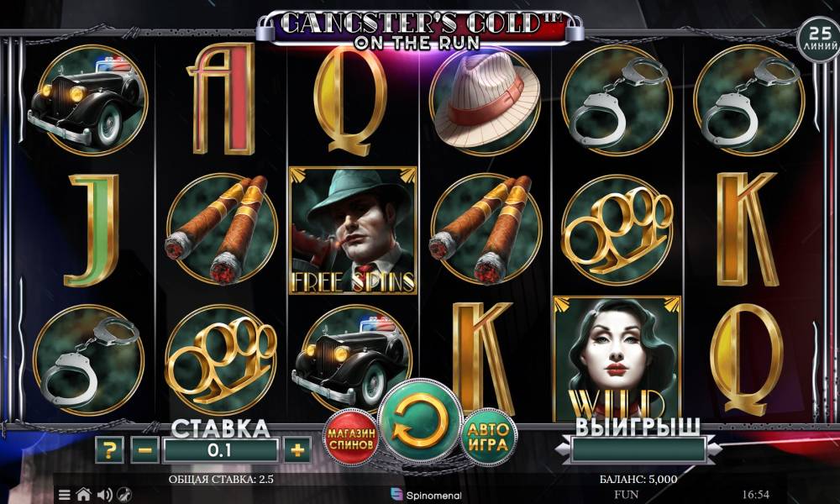Click the Gangster's Gold title logo
The height and width of the screenshot is (504, 840).
[x=420, y=29]
